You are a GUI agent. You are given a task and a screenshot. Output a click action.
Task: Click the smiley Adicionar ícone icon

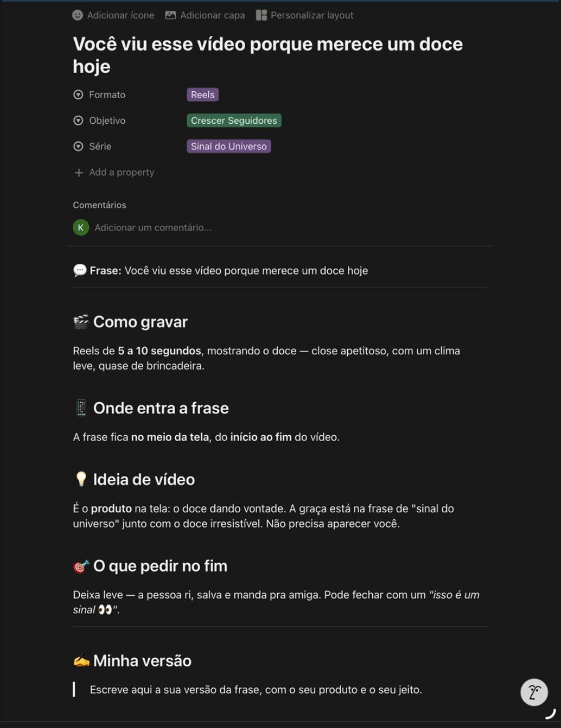pyautogui.click(x=78, y=15)
